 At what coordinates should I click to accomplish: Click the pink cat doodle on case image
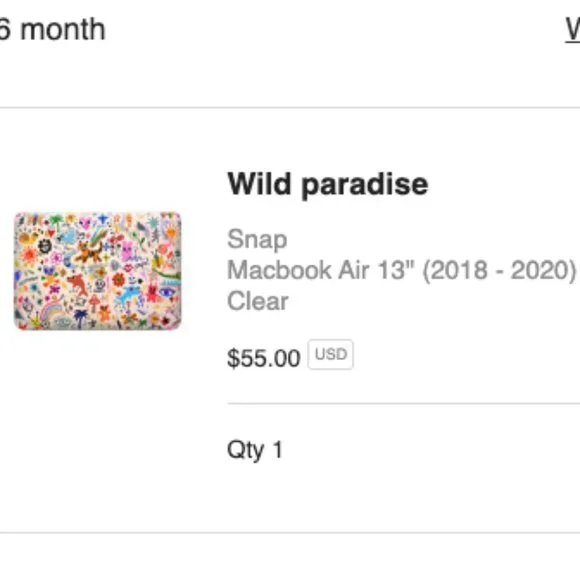click(x=127, y=252)
